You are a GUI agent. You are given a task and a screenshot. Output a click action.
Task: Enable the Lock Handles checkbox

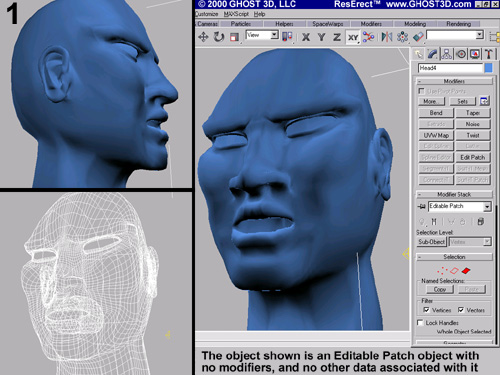tap(420, 323)
